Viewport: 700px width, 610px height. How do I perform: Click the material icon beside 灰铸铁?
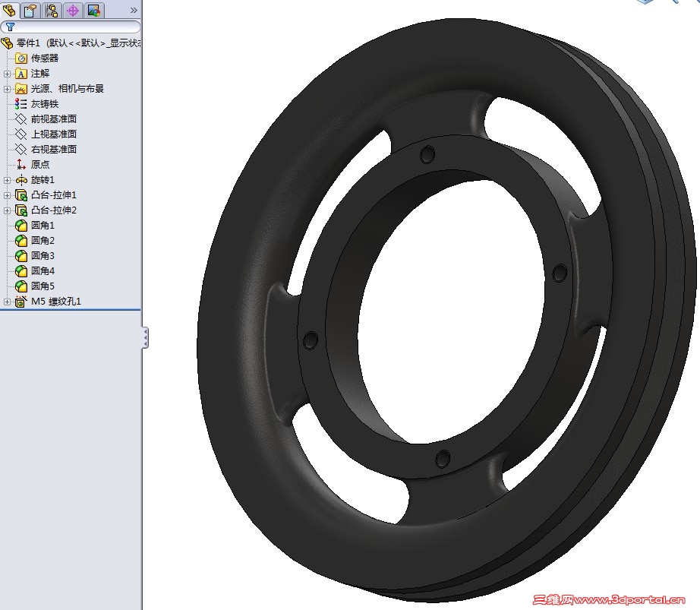point(21,104)
